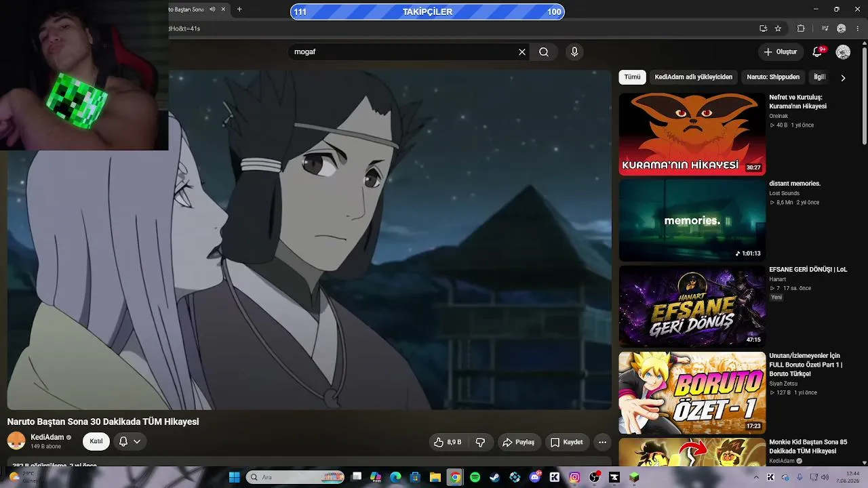Select the İlgili filter chip

(820, 77)
